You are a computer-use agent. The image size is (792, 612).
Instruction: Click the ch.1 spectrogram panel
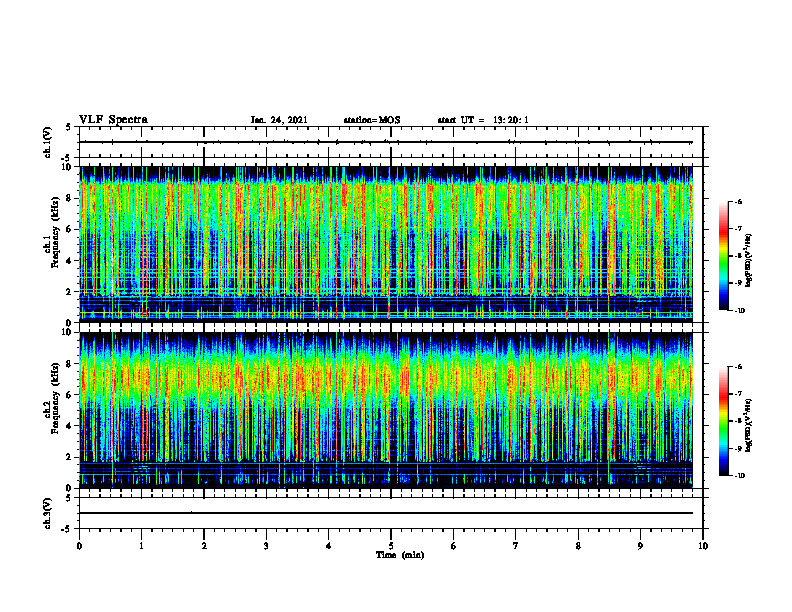[x=386, y=244]
